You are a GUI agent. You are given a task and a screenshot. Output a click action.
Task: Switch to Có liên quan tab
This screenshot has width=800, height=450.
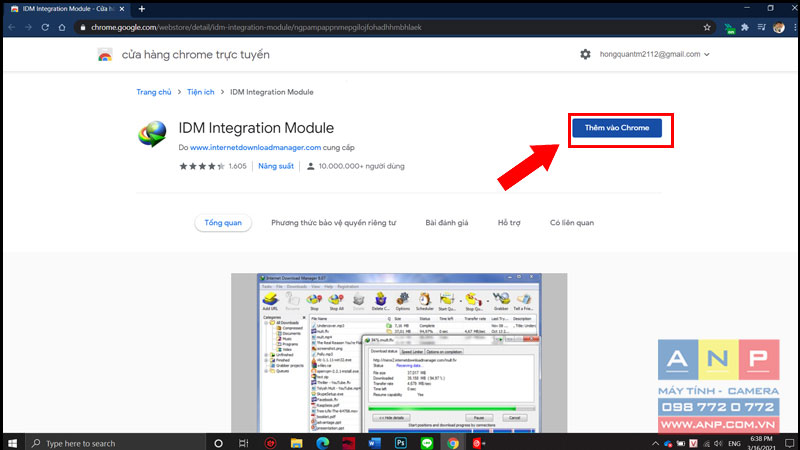pos(572,223)
